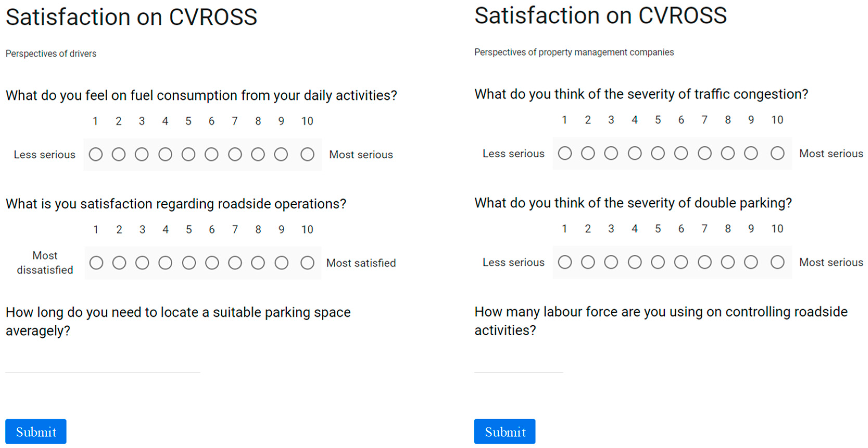Image resolution: width=868 pixels, height=448 pixels.
Task: Select rating 10 for fuel consumption question
Action: coord(307,154)
